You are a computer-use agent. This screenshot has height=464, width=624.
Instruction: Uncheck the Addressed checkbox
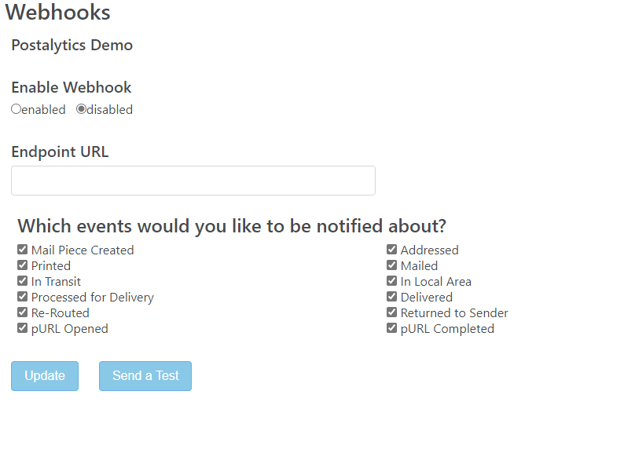[392, 250]
